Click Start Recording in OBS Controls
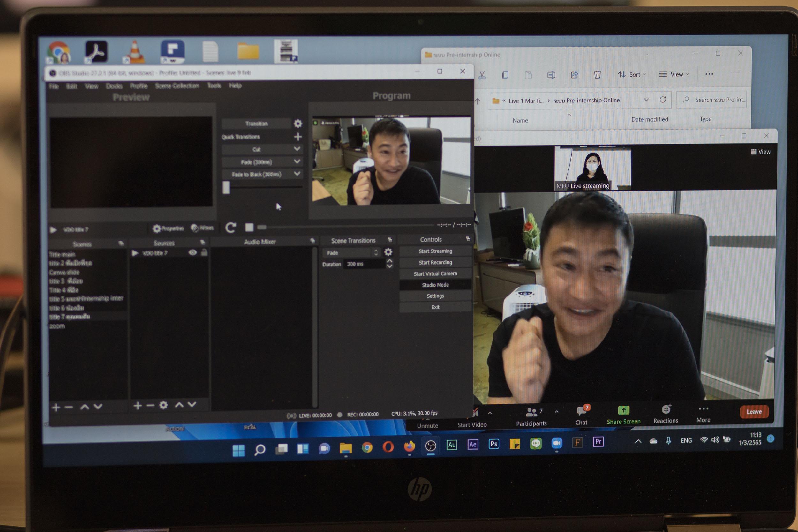 [x=435, y=262]
